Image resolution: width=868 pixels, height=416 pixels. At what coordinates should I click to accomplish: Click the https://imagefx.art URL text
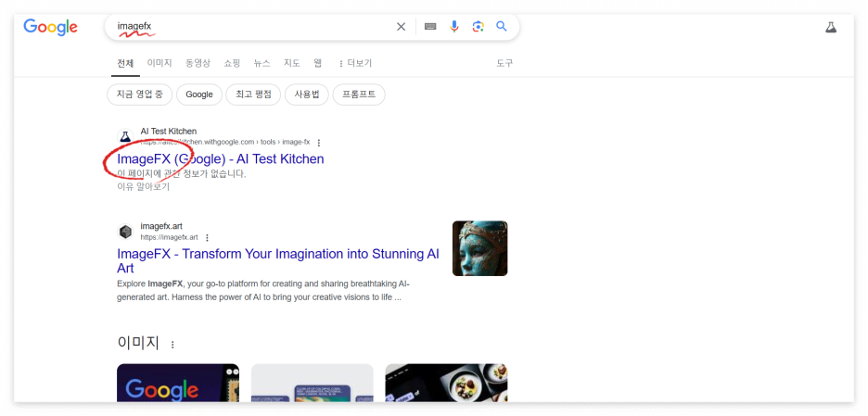[169, 237]
